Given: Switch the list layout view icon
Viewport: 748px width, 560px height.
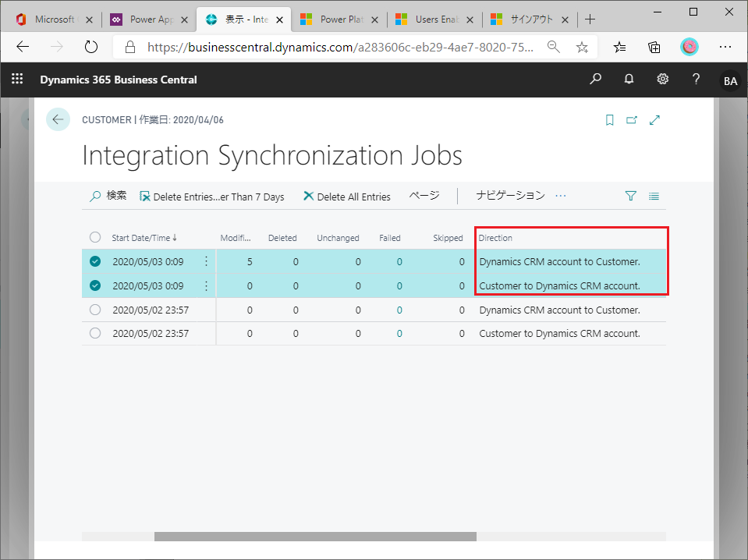Looking at the screenshot, I should (x=654, y=196).
